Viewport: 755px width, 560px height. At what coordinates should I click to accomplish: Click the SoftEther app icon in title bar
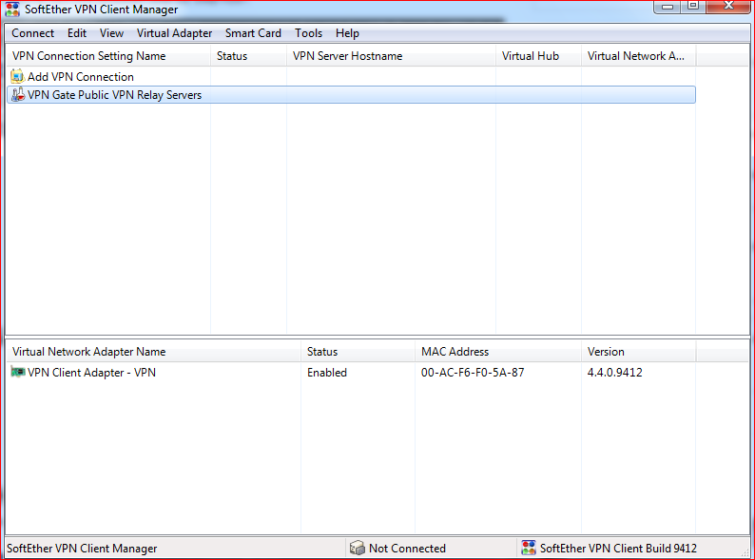pyautogui.click(x=12, y=10)
